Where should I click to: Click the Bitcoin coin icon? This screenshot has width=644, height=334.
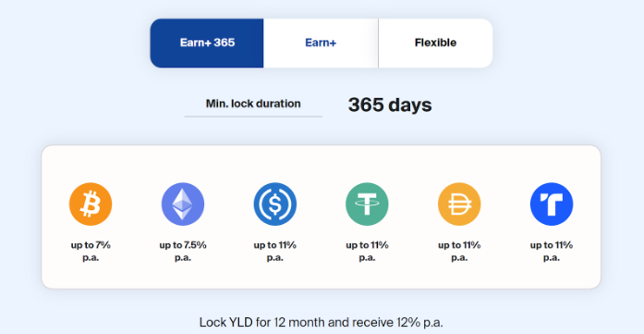pyautogui.click(x=91, y=204)
